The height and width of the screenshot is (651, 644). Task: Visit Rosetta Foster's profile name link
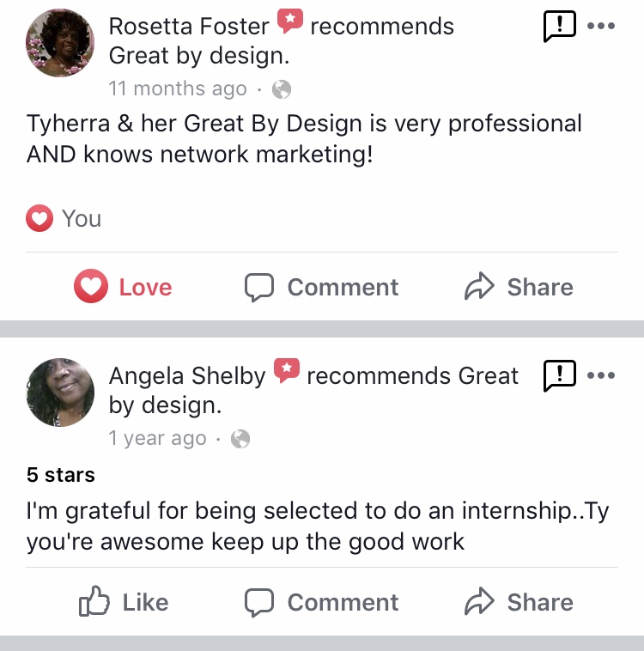click(189, 27)
